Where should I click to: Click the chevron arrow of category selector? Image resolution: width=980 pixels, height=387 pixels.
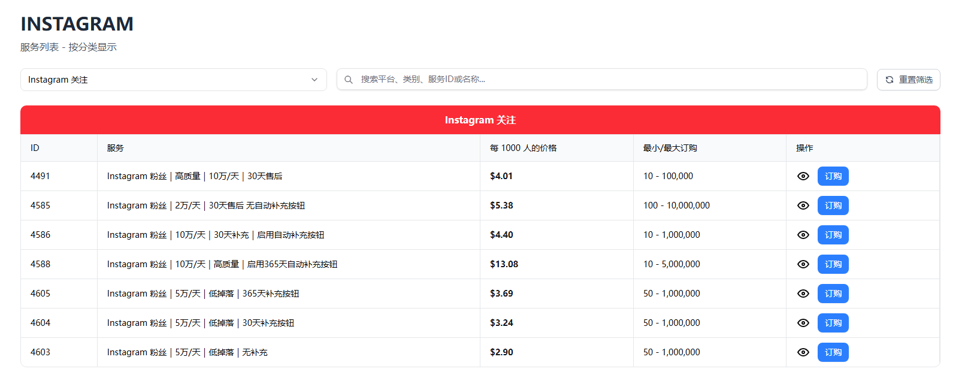[314, 80]
